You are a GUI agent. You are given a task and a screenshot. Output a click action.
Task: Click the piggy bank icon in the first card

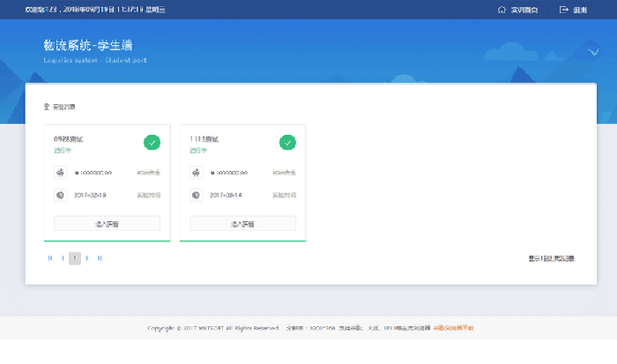pyautogui.click(x=60, y=173)
